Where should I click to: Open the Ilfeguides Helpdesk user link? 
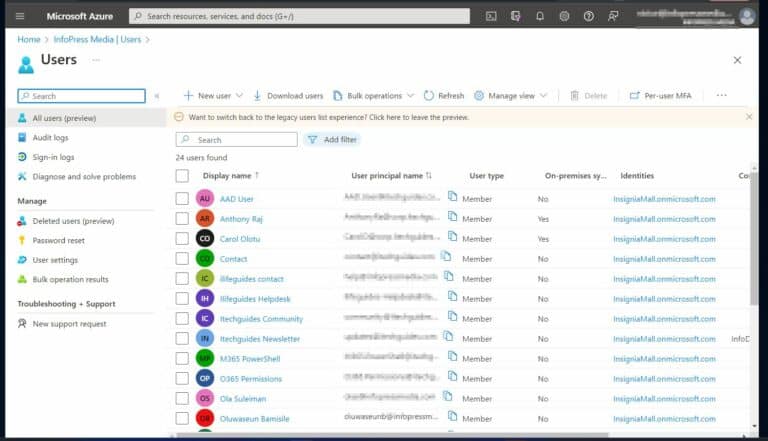tap(255, 299)
